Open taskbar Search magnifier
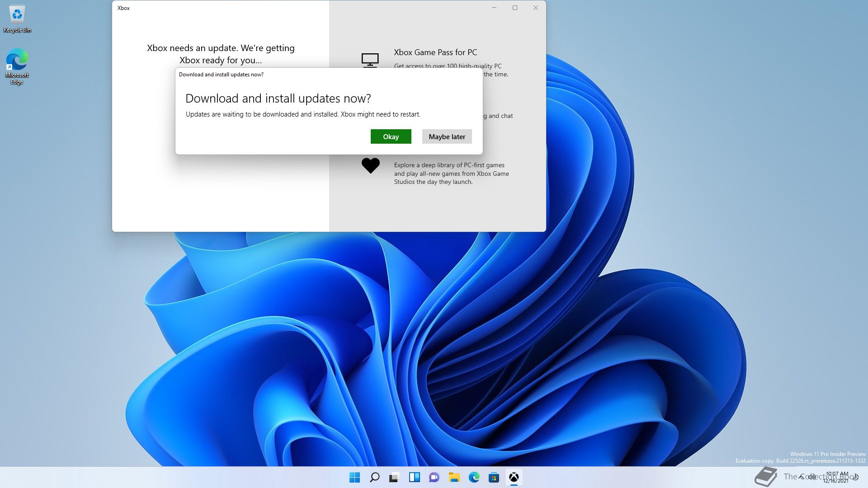This screenshot has width=868, height=488. tap(375, 477)
